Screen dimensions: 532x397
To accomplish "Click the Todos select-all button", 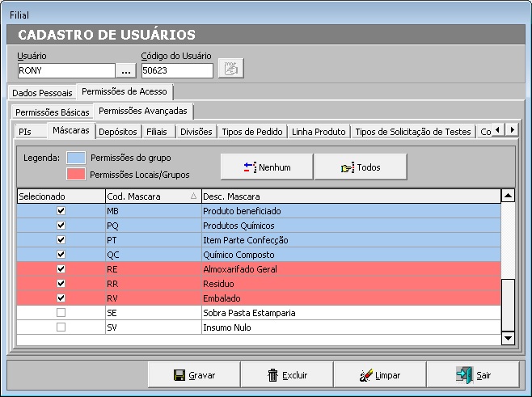I will [360, 167].
